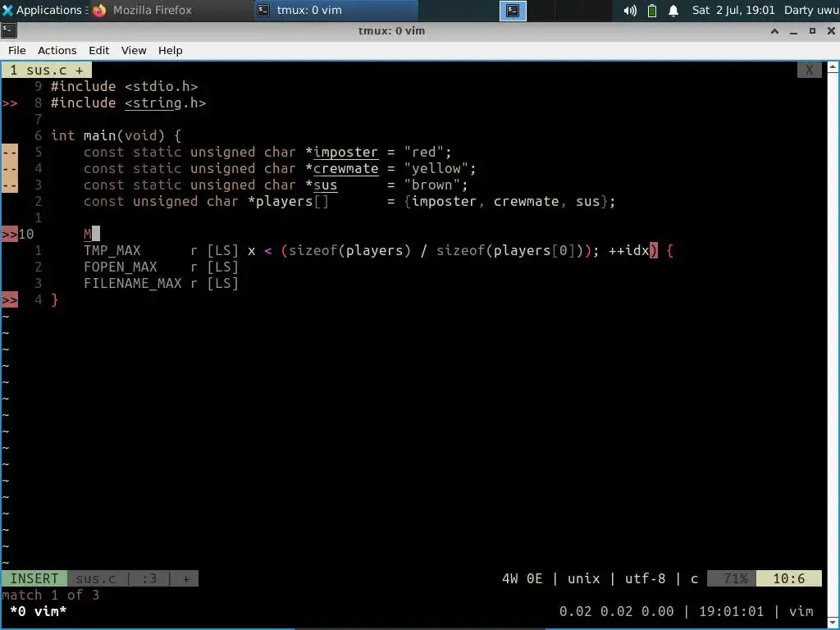Open the View menu
840x630 pixels.
click(134, 50)
